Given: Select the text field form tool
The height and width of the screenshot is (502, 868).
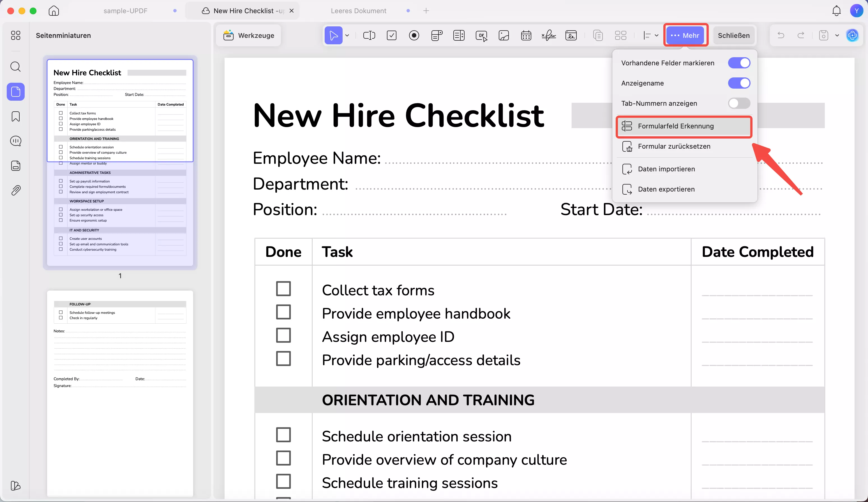Looking at the screenshot, I should 369,36.
